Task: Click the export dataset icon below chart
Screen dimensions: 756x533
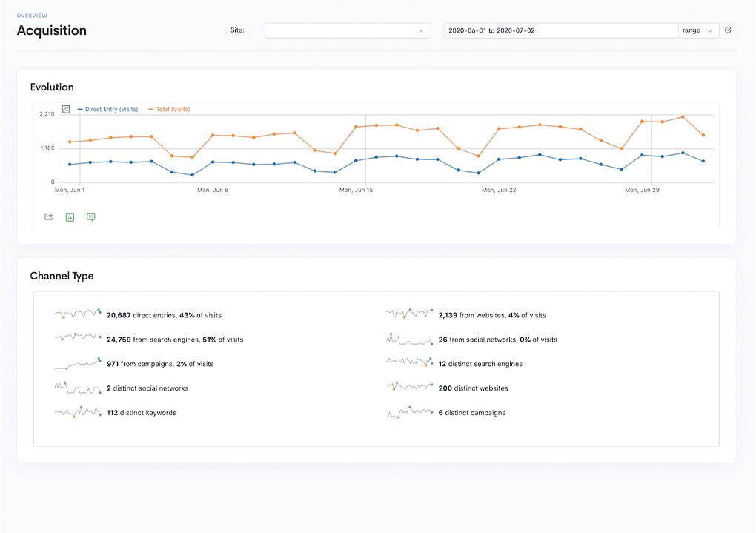Action: pos(49,217)
